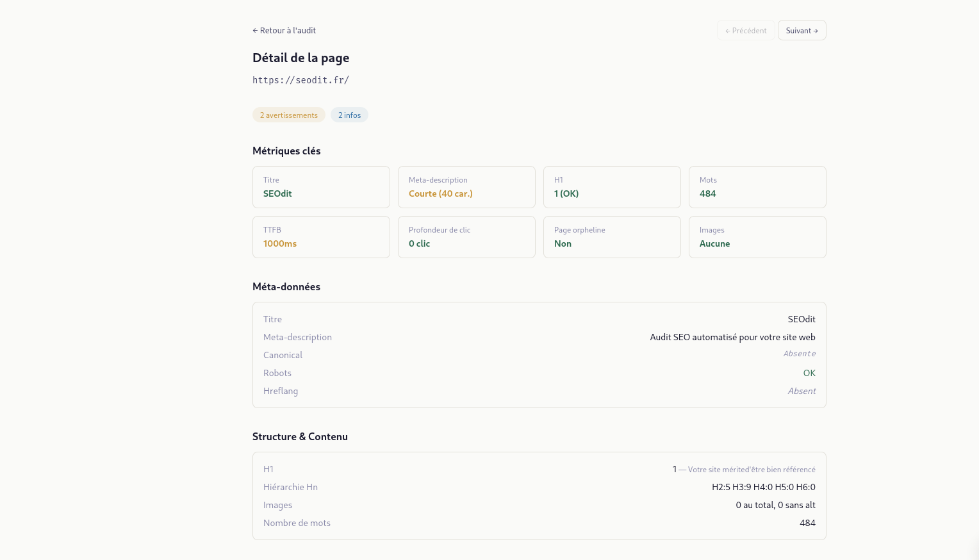979x560 pixels.
Task: Click the Nombre de mots 484 value
Action: [x=807, y=523]
